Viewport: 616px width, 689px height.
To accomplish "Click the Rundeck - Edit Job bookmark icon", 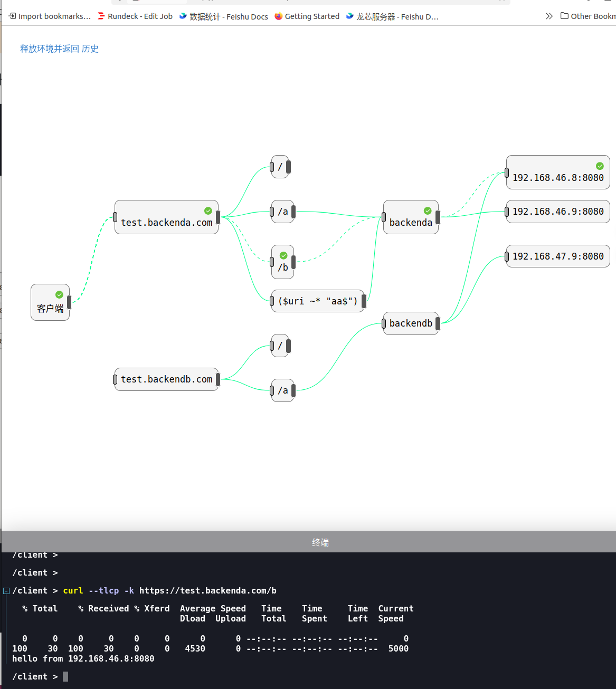I will coord(101,16).
